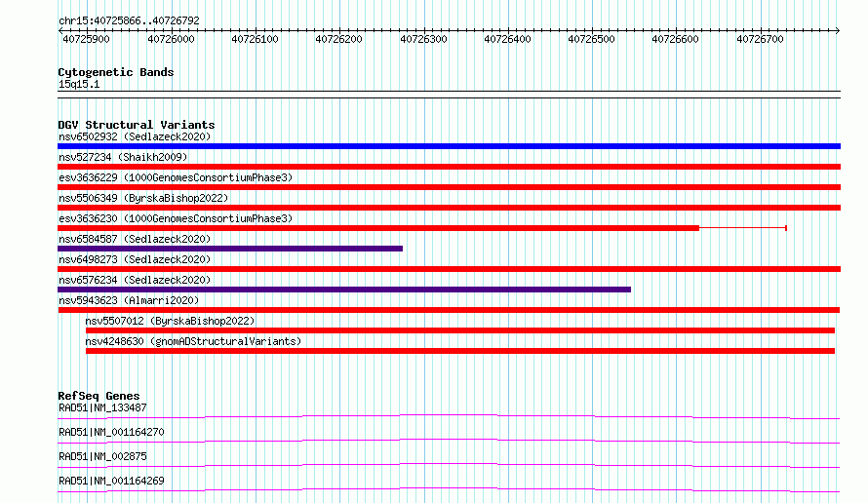Click the right arrow of the ruler
Image resolution: width=868 pixels, height=503 pixels.
[x=838, y=30]
